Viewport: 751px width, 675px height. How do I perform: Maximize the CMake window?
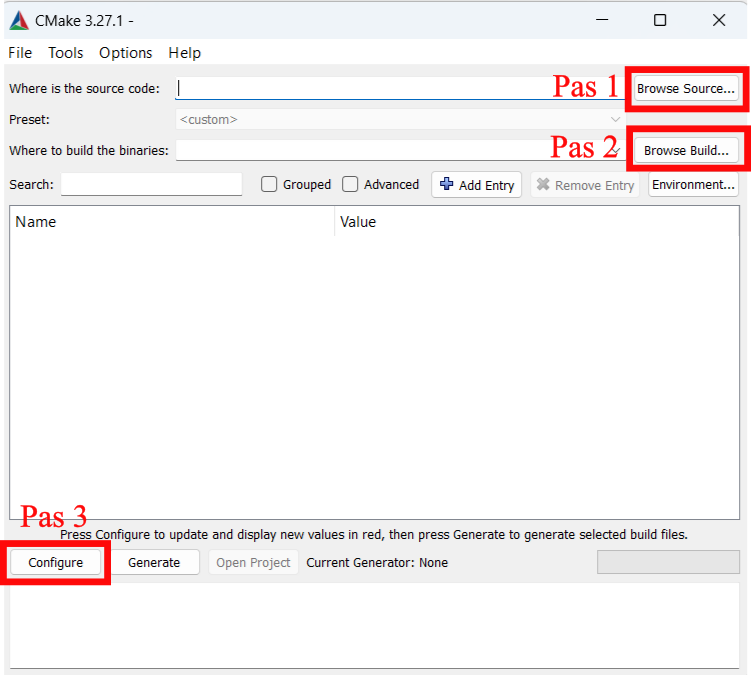pyautogui.click(x=660, y=20)
